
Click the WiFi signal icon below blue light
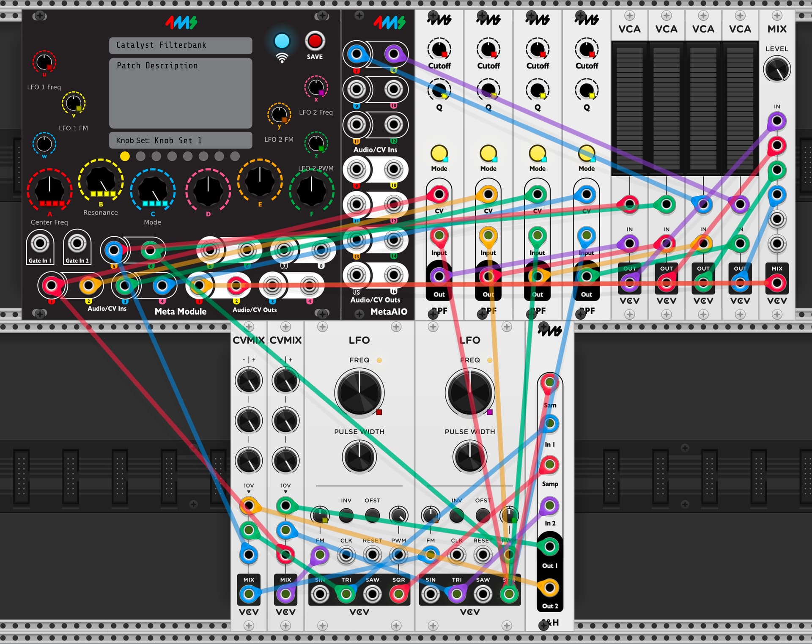282,58
